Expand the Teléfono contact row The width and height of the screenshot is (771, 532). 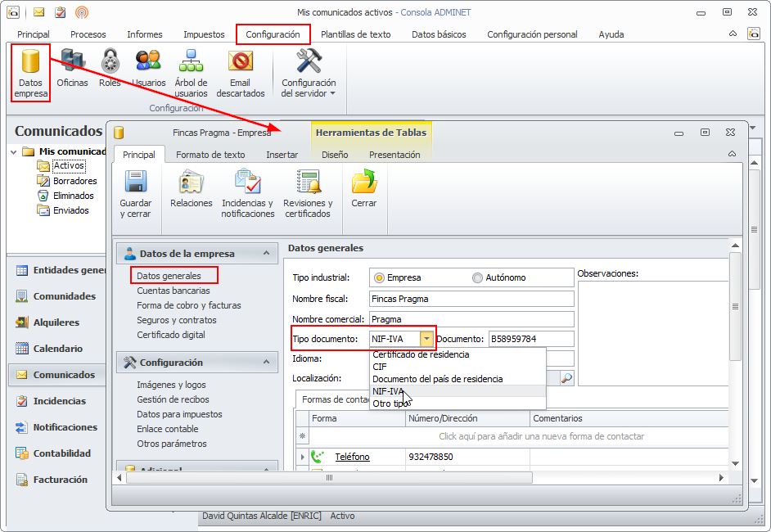pos(302,457)
